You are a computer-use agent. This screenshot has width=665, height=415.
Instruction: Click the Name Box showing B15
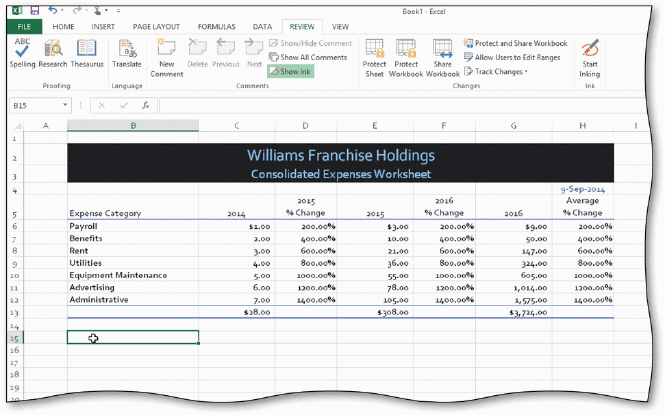36,106
